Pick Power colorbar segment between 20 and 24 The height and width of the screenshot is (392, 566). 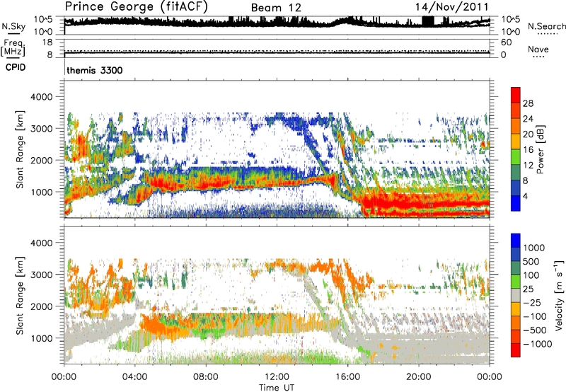pos(516,127)
